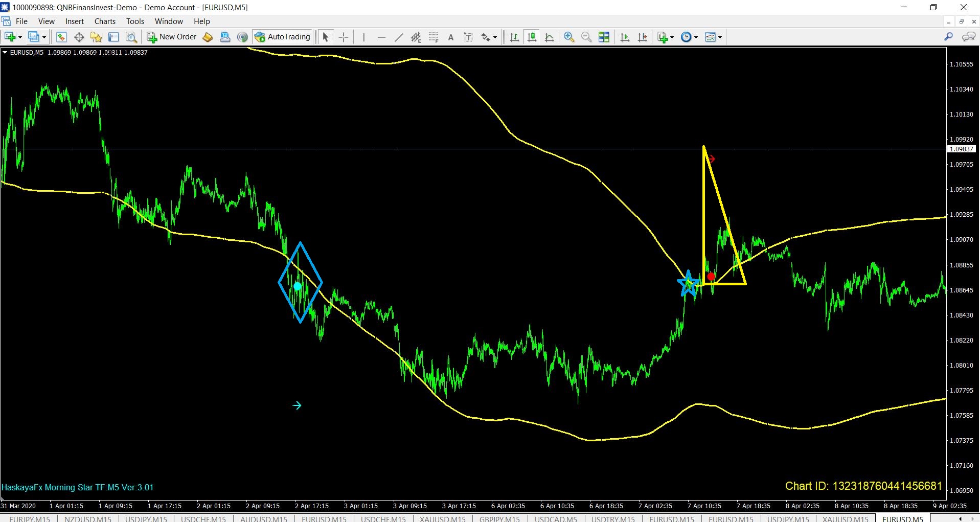Screen dimensions: 980x522
Task: Open the Charts menu
Action: pos(105,21)
